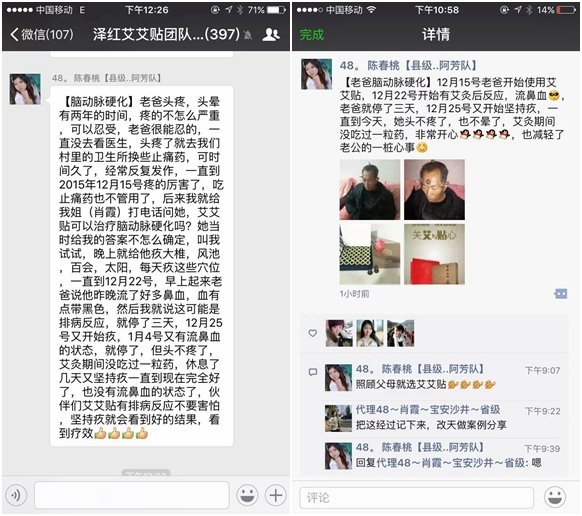Open the plus attachments menu in chat
Screen dimensions: 582x516
[275, 495]
